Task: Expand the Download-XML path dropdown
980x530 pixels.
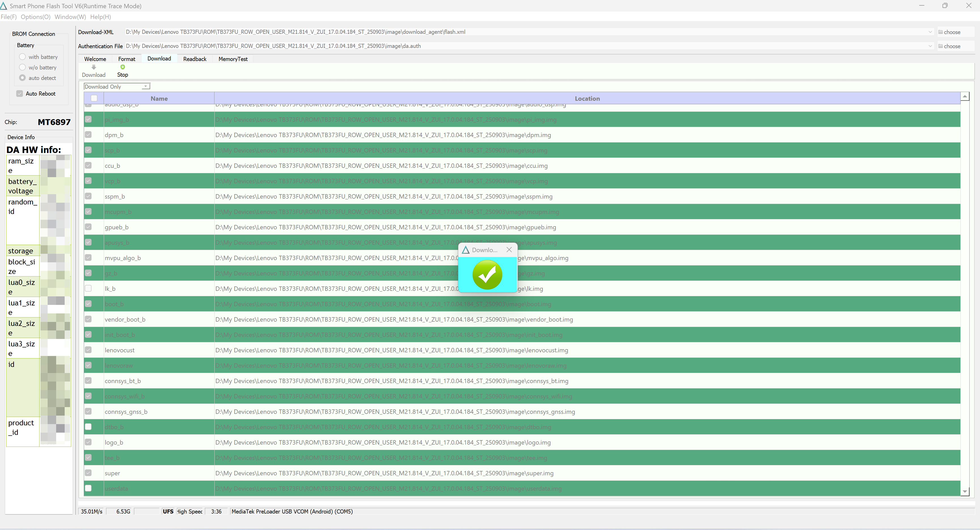Action: coord(930,32)
